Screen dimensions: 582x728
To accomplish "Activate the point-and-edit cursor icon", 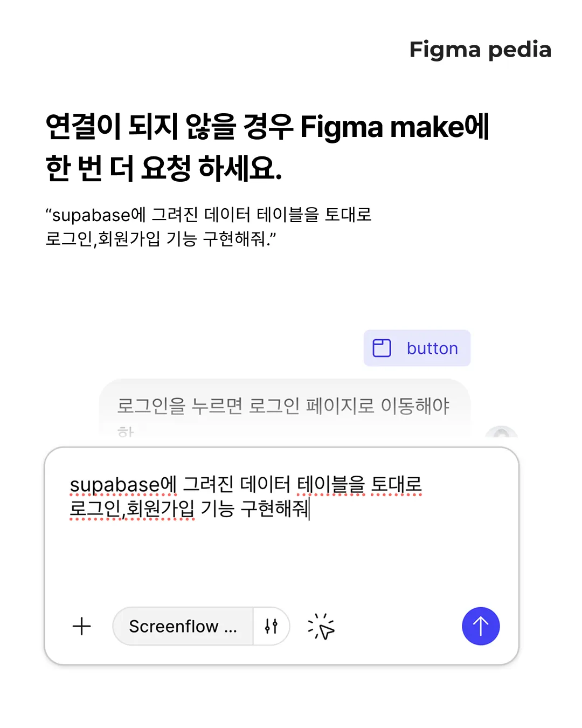I will pos(321,627).
